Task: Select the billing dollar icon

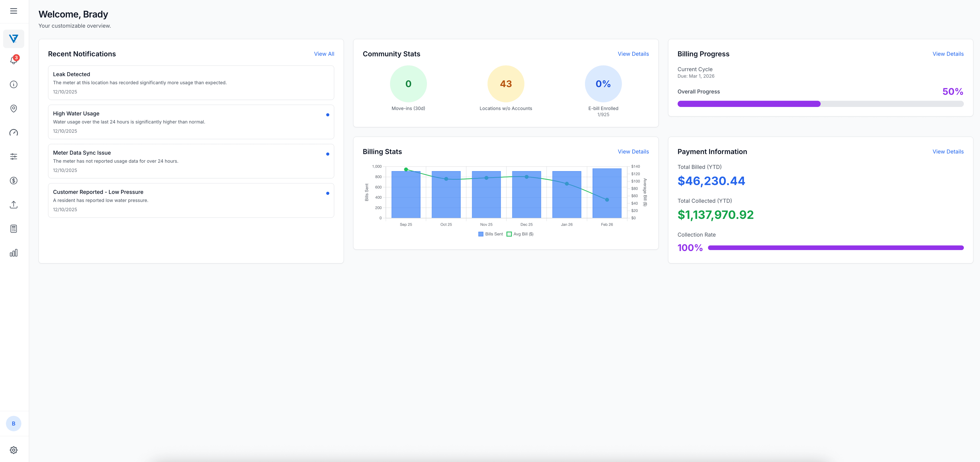Action: click(x=13, y=180)
